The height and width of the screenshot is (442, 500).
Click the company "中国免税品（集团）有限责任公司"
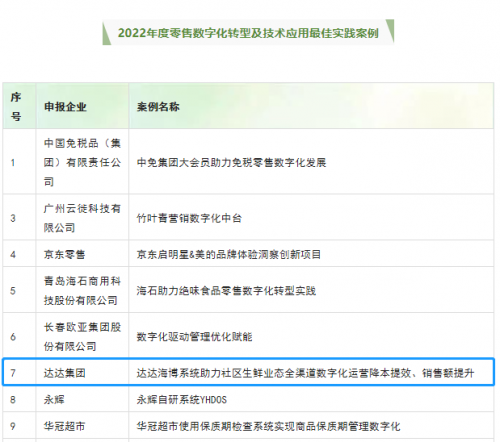(x=82, y=163)
